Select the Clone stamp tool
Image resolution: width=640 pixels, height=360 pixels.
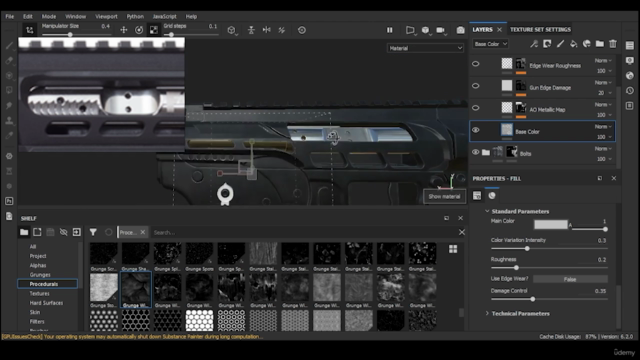(x=9, y=120)
